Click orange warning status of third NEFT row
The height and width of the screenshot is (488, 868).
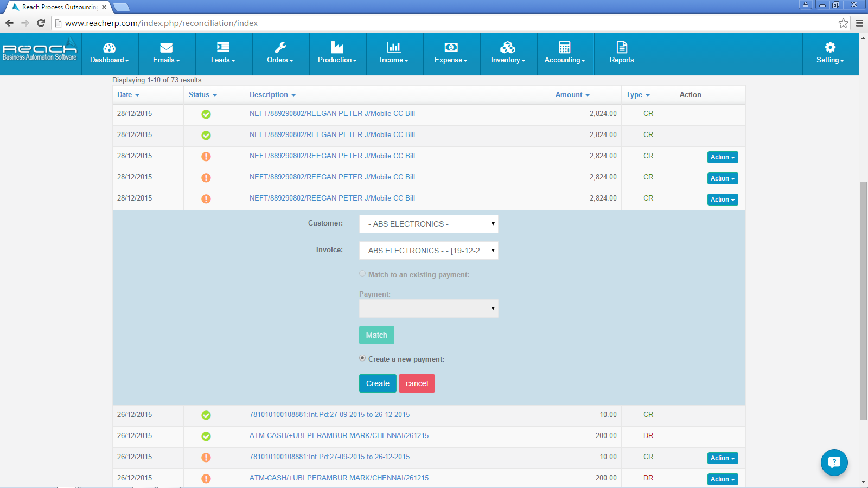(206, 157)
